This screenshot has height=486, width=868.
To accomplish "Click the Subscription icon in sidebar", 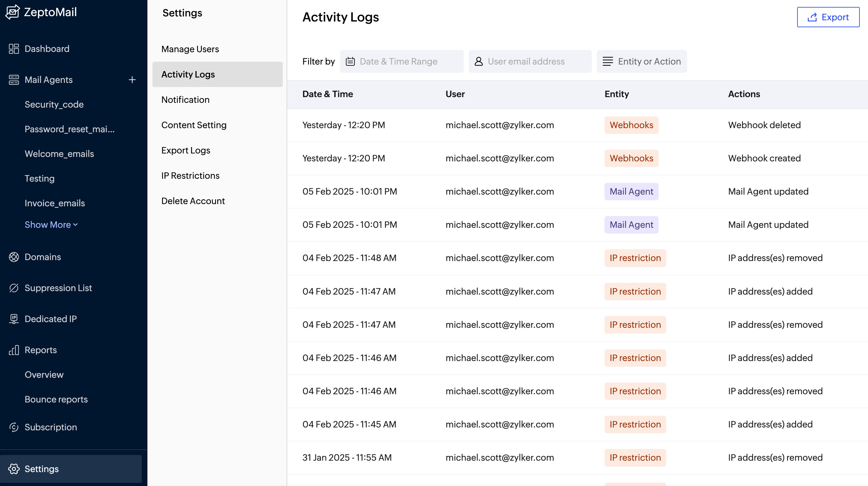I will point(14,427).
